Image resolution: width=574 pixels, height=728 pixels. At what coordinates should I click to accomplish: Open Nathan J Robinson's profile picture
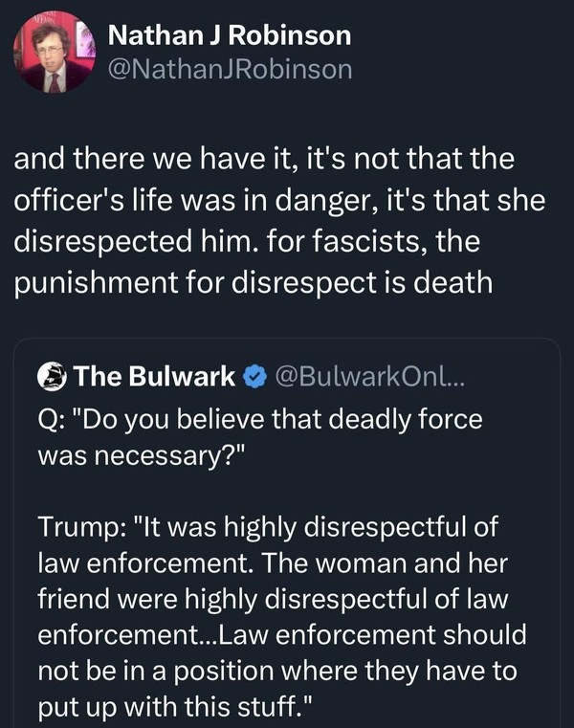point(54,55)
